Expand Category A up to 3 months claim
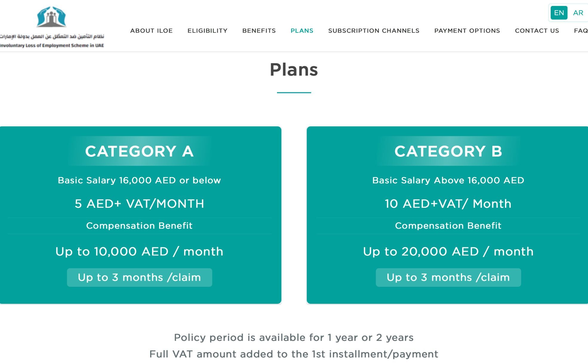The width and height of the screenshot is (588, 364). click(139, 277)
